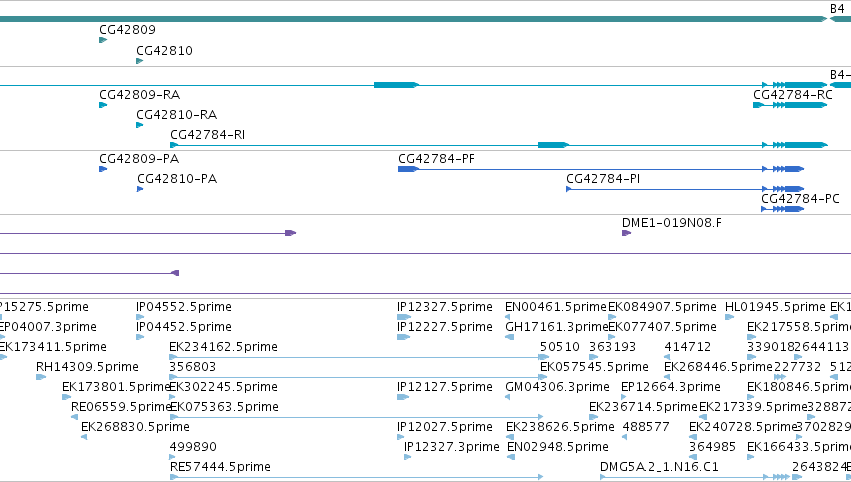Viewport: 851px width, 482px height.
Task: Click the EK268830.5prime EST label
Action: pyautogui.click(x=135, y=427)
